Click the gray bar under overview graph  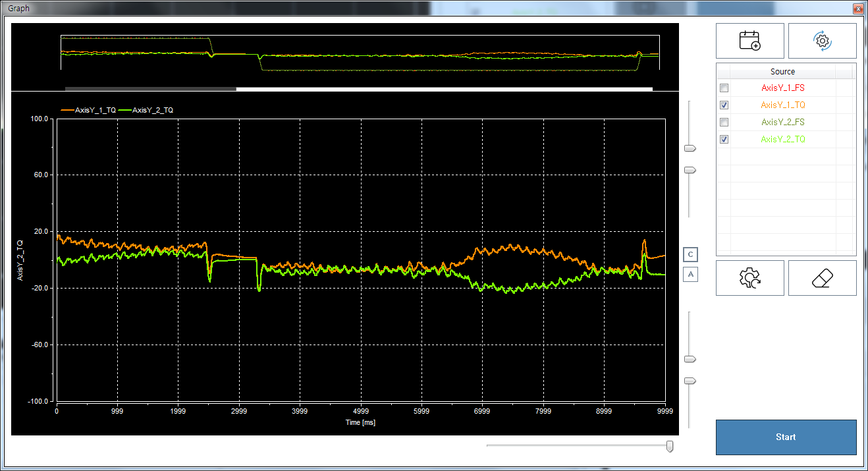tap(150, 88)
